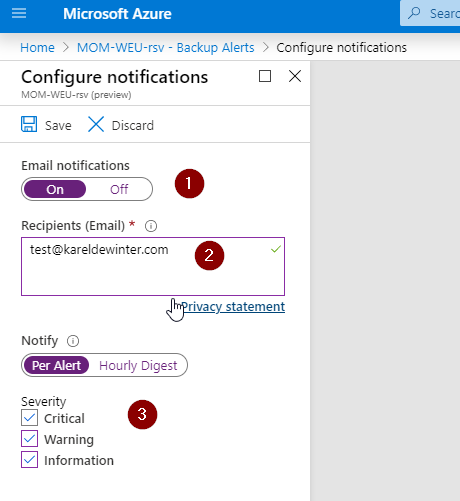Maximize the Configure notifications blade
The image size is (460, 501).
click(x=265, y=76)
